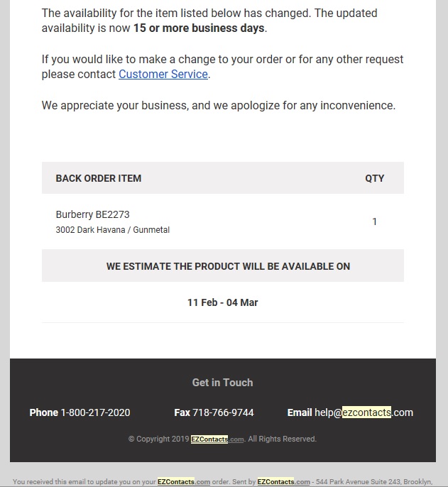
Task: Click EZContacts.com link after 'update you on your'
Action: pos(184,482)
